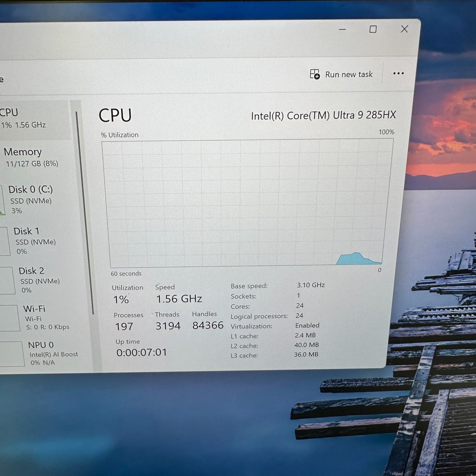Click Disk 0 usage graph thumbnail

[2, 200]
